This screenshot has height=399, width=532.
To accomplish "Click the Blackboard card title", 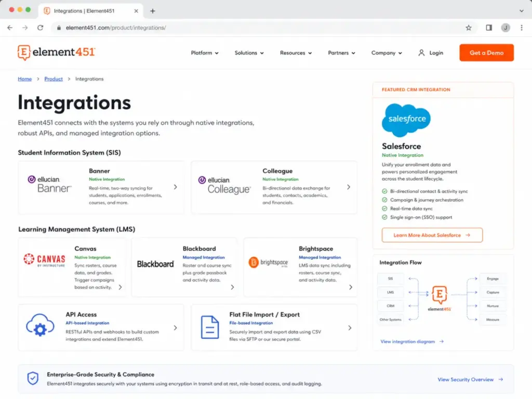I will (x=199, y=249).
